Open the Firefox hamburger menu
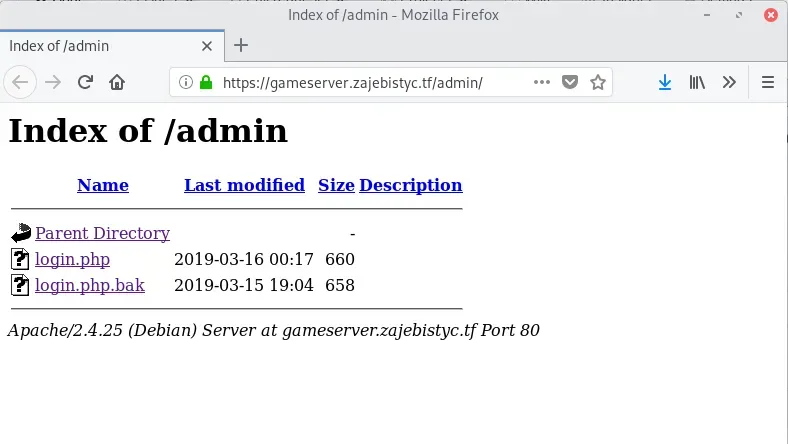This screenshot has height=444, width=788. pyautogui.click(x=768, y=82)
